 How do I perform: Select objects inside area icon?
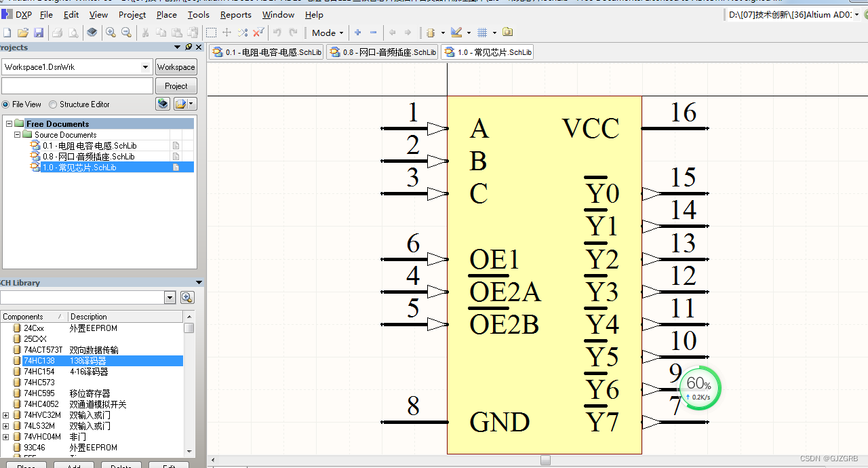212,33
